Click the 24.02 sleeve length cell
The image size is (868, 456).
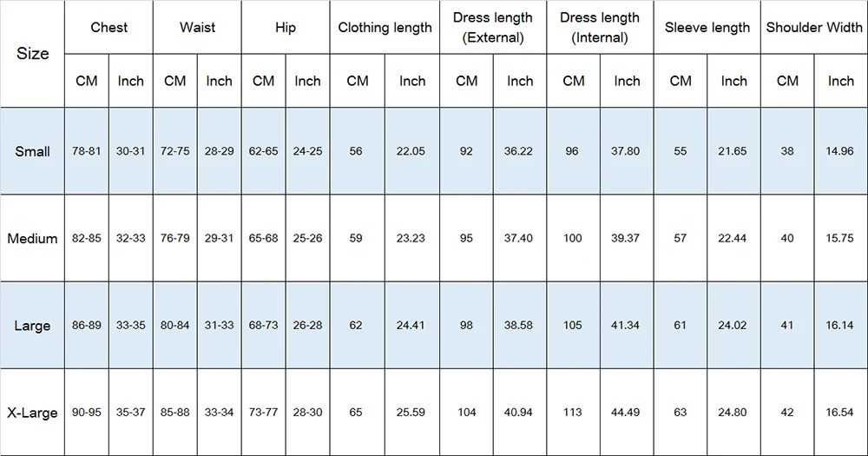pyautogui.click(x=733, y=325)
